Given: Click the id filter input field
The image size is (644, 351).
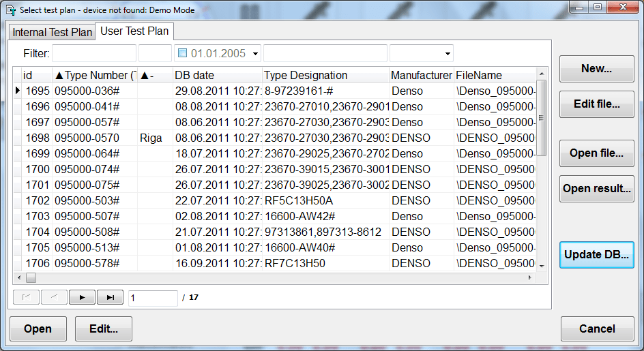Looking at the screenshot, I should (x=93, y=53).
